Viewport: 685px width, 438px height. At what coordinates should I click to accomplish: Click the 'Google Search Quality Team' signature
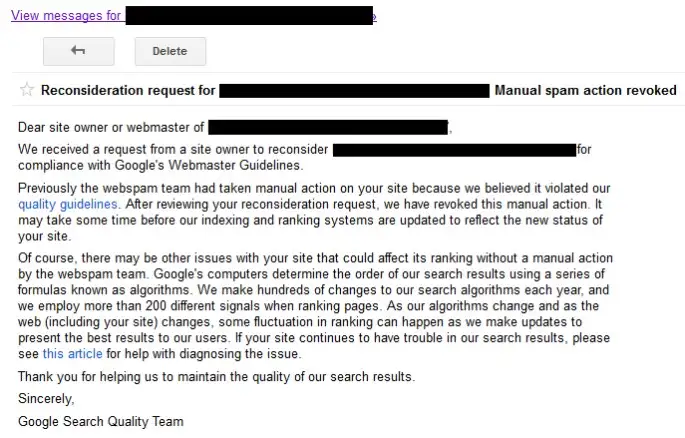101,421
